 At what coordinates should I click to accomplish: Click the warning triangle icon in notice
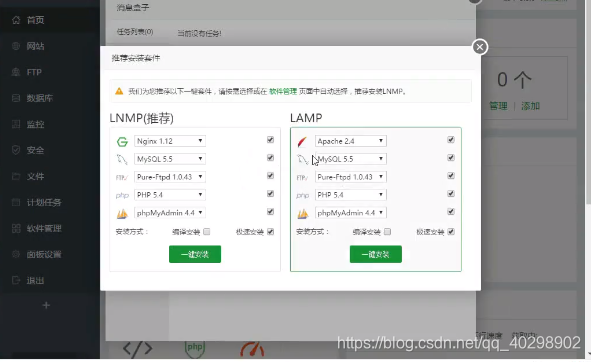tap(119, 91)
